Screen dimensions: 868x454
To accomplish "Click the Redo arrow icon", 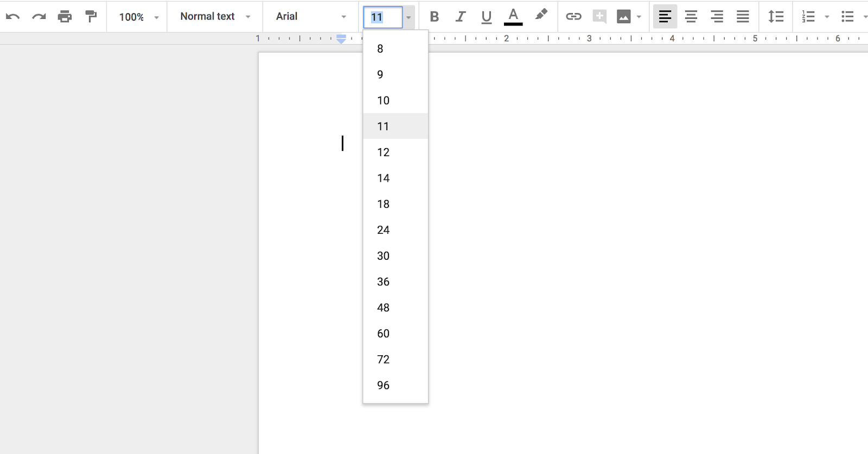I will [x=39, y=17].
